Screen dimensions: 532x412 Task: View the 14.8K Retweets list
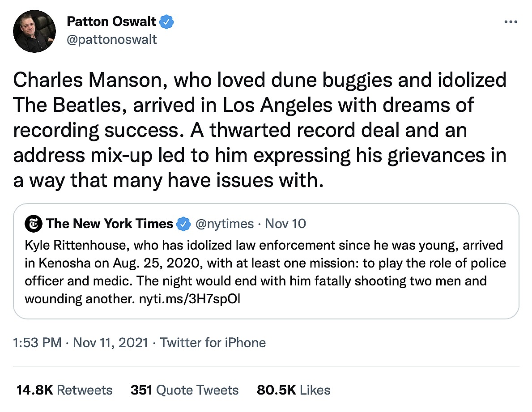[64, 390]
